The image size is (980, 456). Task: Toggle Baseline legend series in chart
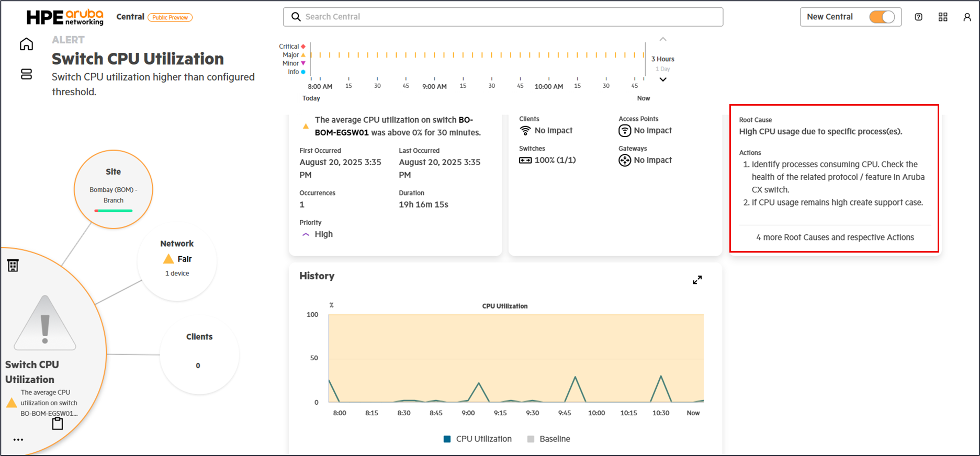point(548,439)
